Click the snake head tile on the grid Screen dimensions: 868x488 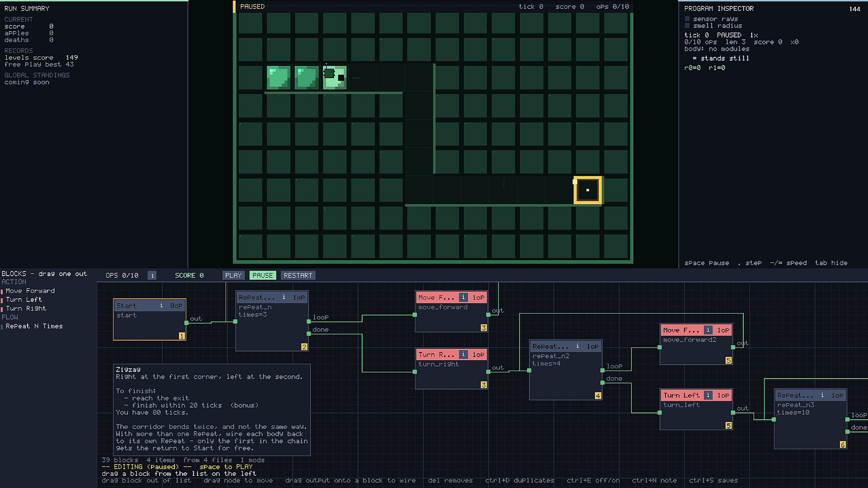335,78
